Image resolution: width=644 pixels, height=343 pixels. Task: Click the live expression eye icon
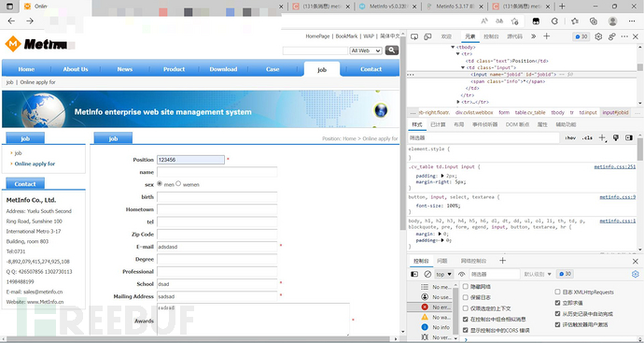[462, 274]
